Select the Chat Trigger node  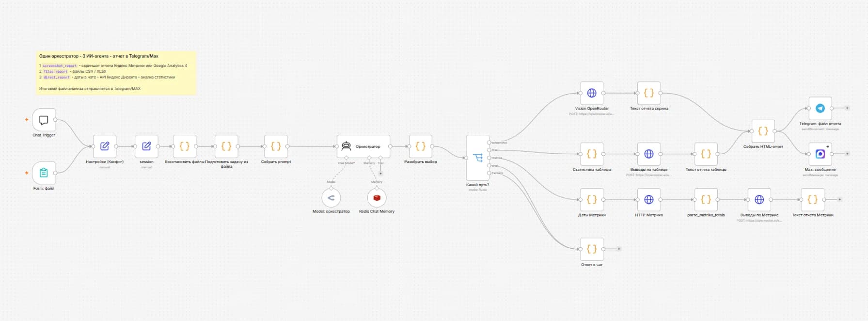(44, 120)
